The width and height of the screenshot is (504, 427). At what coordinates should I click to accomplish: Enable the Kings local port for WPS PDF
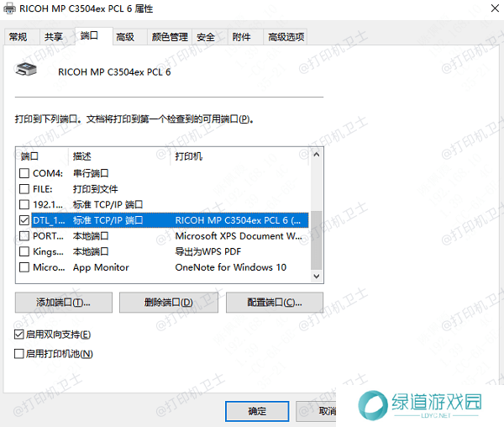click(x=24, y=251)
